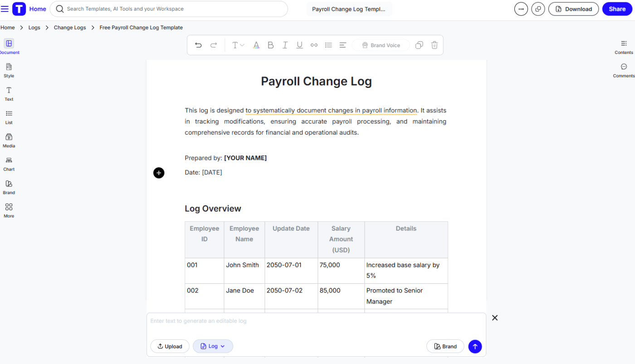Undo the last change in the document

tap(198, 45)
